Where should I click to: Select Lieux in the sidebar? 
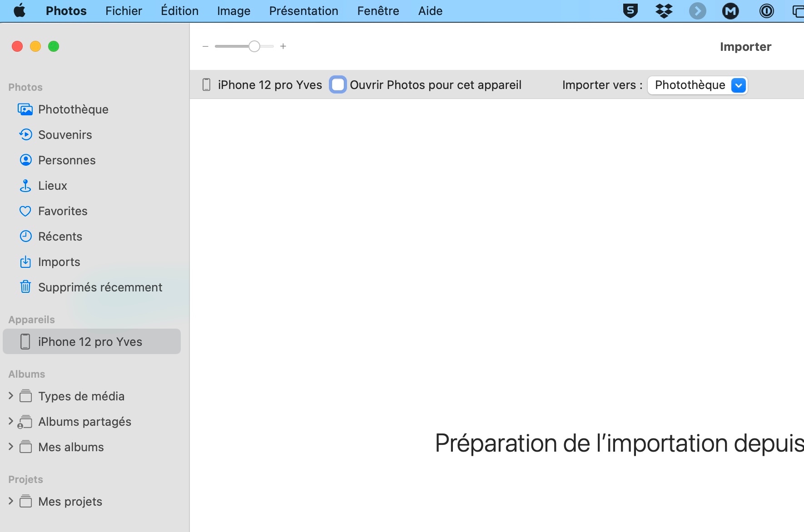pyautogui.click(x=92, y=186)
